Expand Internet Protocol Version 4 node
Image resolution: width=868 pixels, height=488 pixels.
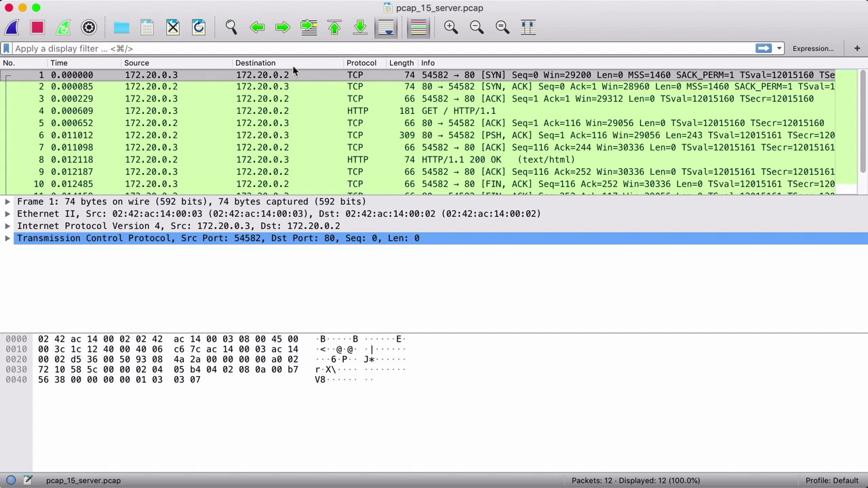7,226
